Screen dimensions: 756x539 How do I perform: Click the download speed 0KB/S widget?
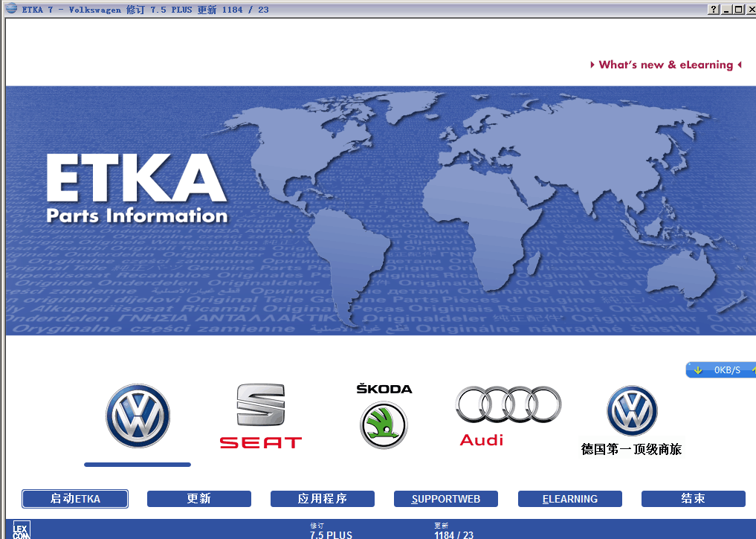721,369
